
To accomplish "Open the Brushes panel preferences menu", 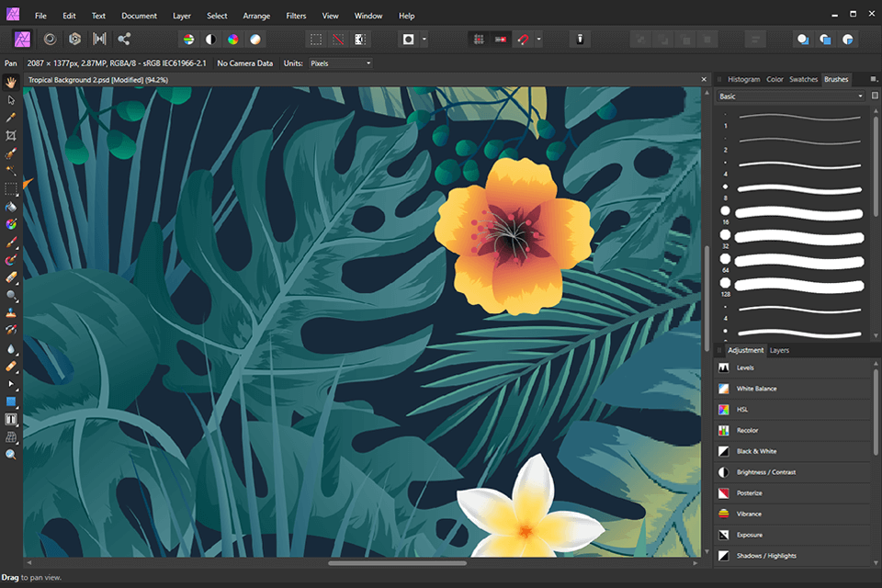I will (874, 79).
